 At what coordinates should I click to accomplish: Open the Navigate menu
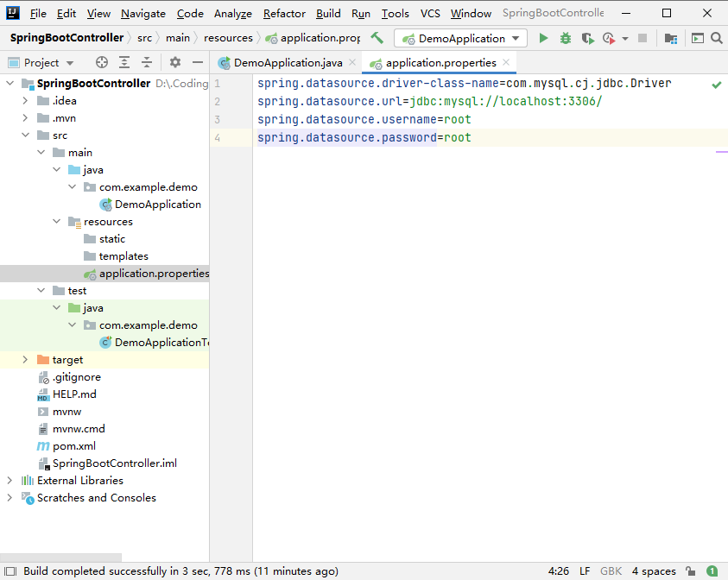pyautogui.click(x=143, y=14)
